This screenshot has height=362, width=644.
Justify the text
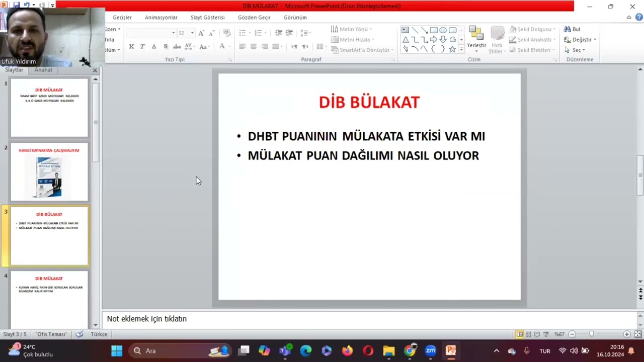275,47
